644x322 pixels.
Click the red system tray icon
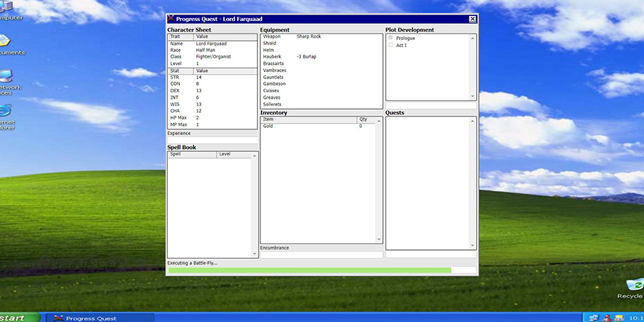(x=607, y=318)
